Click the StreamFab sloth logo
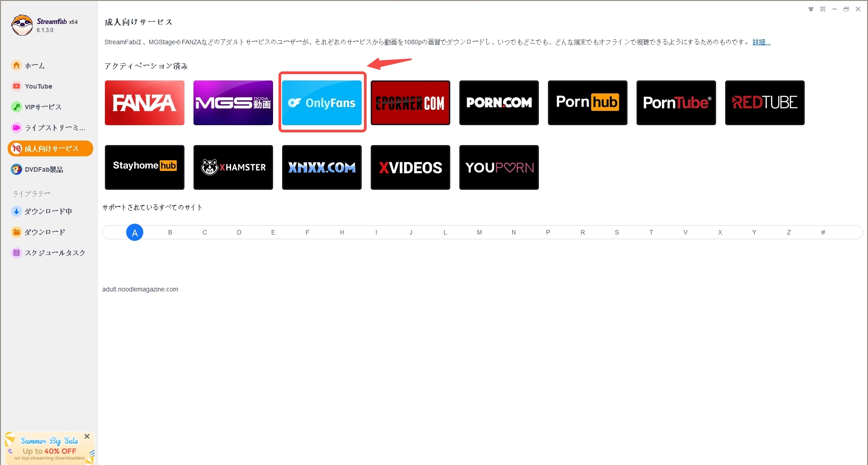Image resolution: width=868 pixels, height=465 pixels. [x=22, y=25]
